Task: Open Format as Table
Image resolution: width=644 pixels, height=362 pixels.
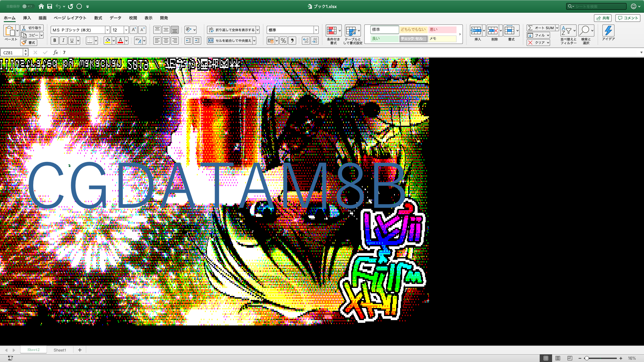Action: click(353, 35)
